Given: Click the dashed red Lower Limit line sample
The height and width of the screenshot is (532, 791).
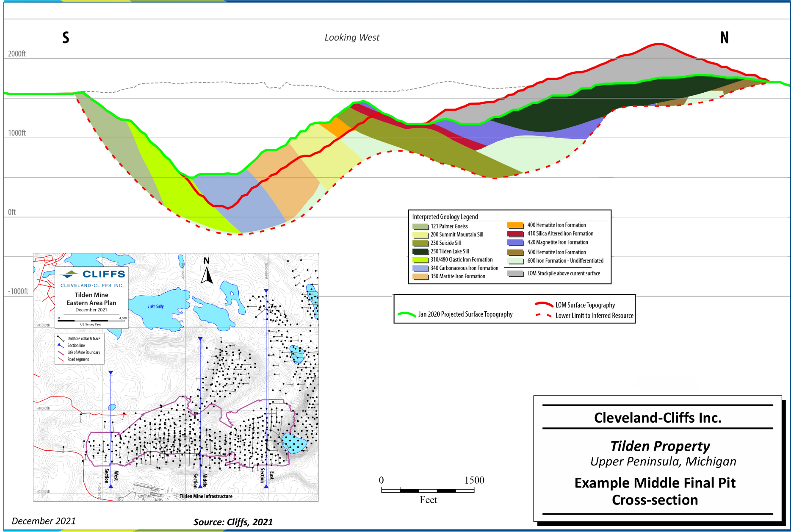Looking at the screenshot, I should pos(544,315).
